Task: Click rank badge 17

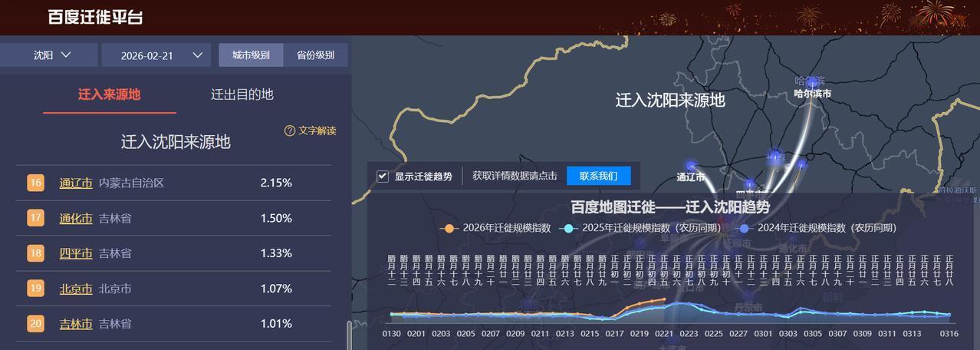Action: [36, 218]
